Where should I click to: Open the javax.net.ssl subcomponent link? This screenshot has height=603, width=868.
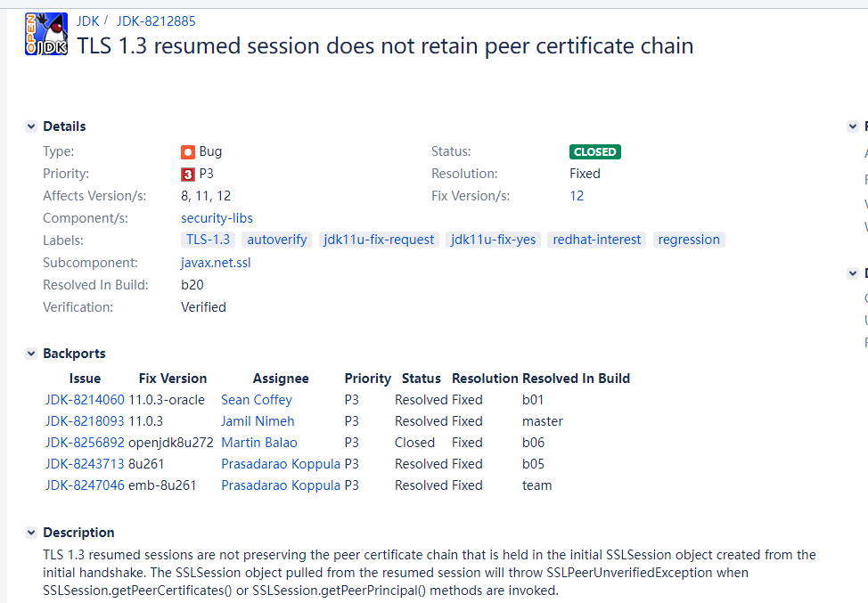(215, 262)
